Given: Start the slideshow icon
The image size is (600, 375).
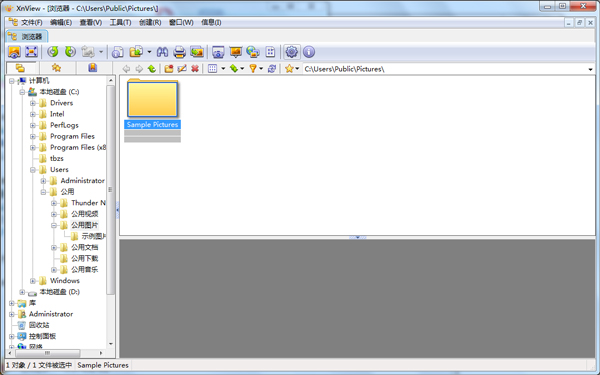Looking at the screenshot, I should coord(236,52).
